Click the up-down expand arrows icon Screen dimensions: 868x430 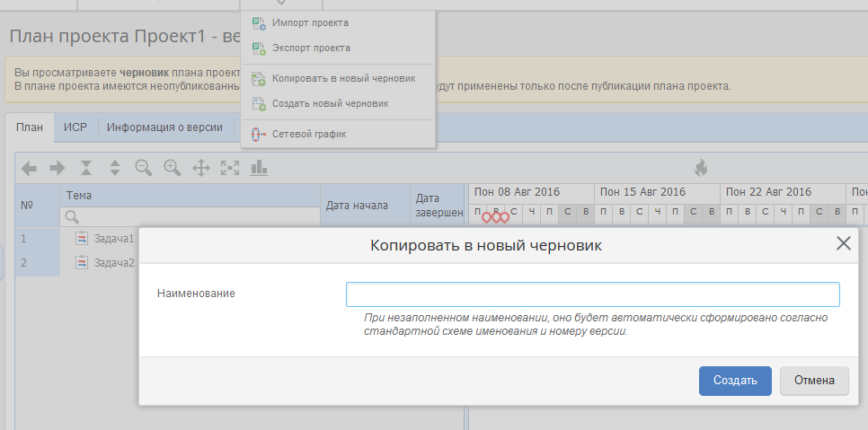114,167
